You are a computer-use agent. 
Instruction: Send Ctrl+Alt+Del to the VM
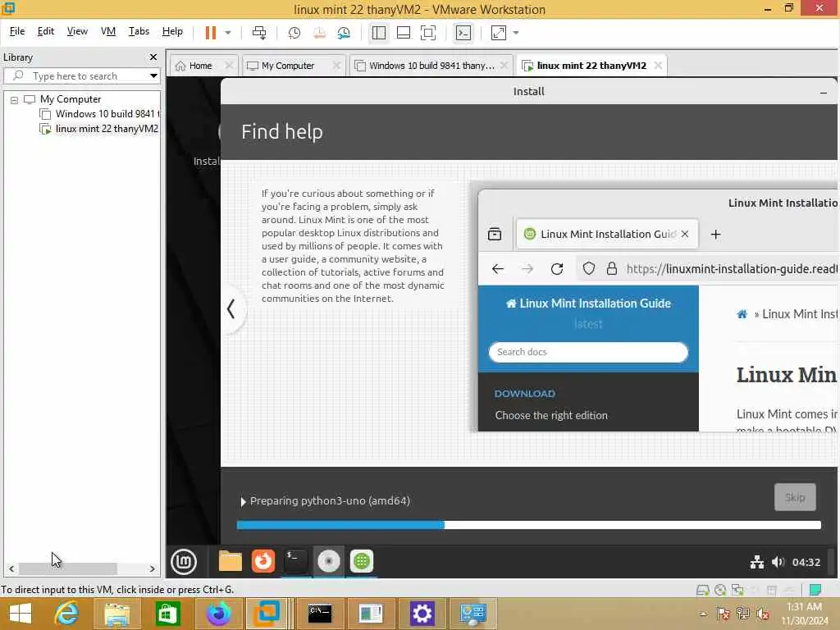click(x=259, y=33)
